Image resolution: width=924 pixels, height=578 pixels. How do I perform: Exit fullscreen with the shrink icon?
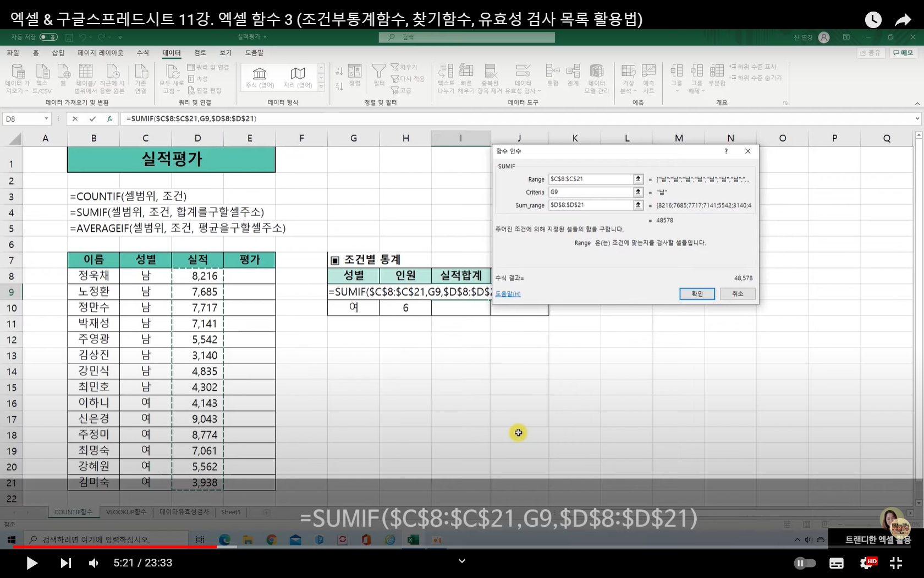click(x=896, y=563)
